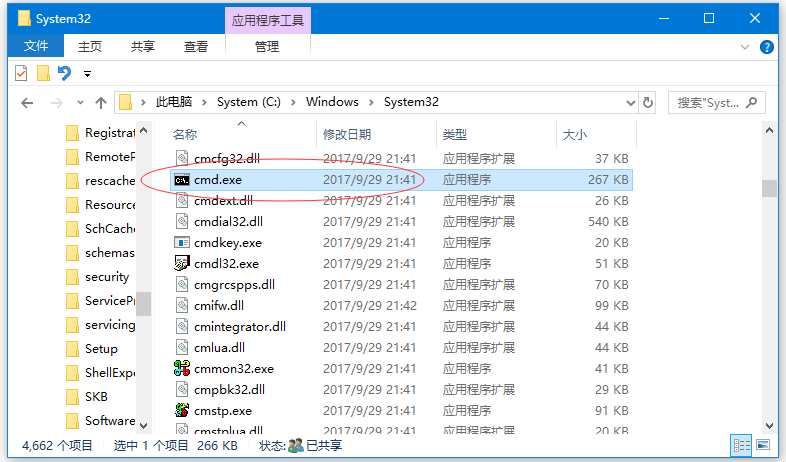Viewport: 786px width, 462px height.
Task: Click the search System32 input field
Action: (x=717, y=103)
